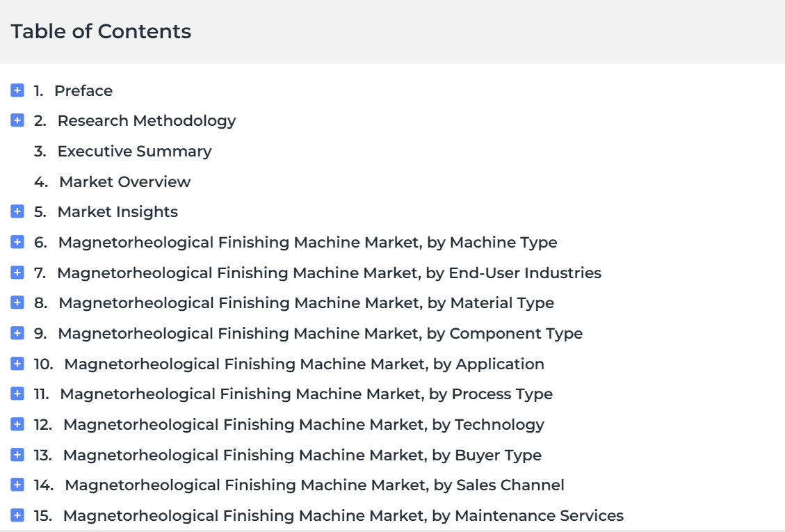Screen dimensions: 785x532
Task: Click the Preface chapter title
Action: pos(83,90)
